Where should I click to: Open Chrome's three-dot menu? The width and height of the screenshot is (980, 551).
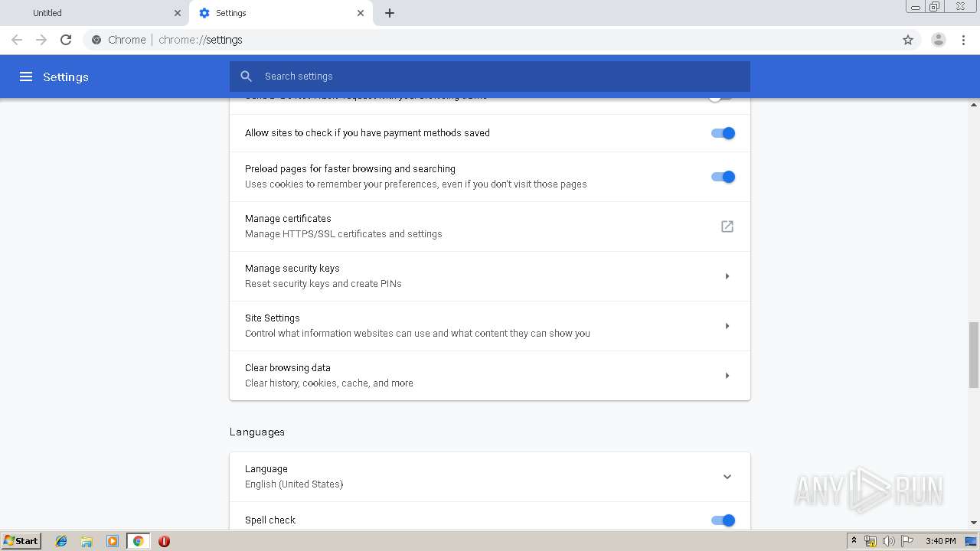[x=964, y=40]
